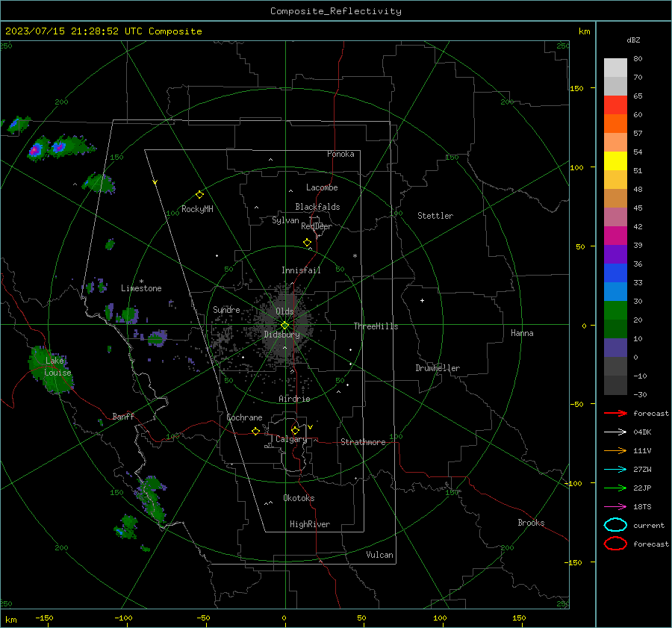Click the Brooks label
This screenshot has height=628, width=672.
point(531,523)
